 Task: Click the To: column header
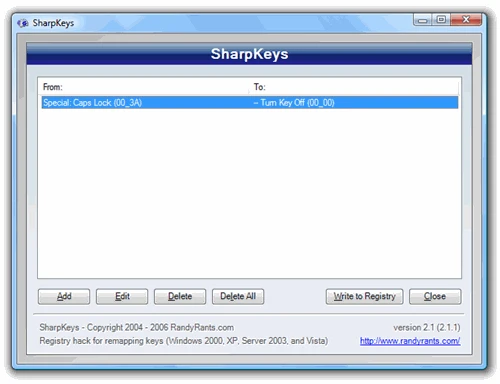354,87
